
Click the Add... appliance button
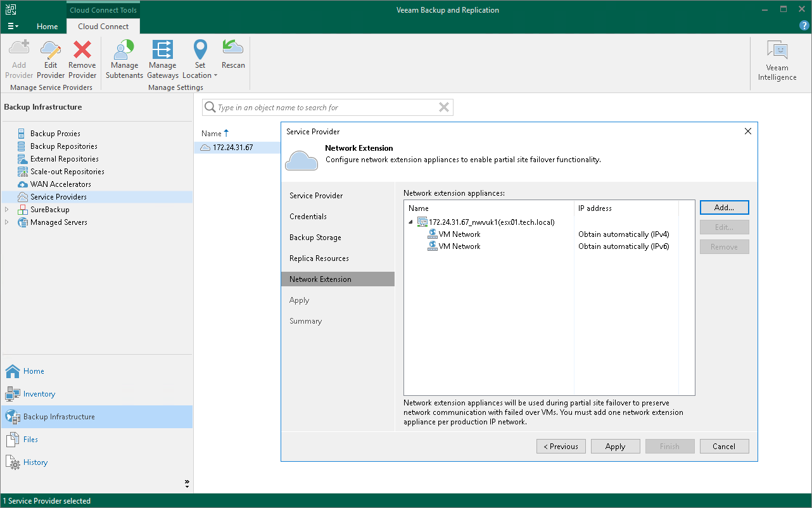725,207
